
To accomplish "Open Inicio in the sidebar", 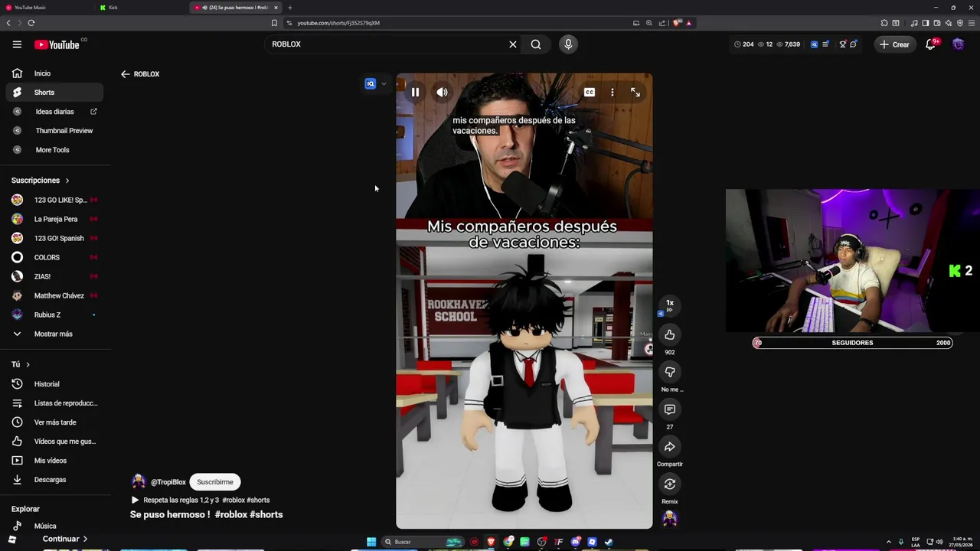I will pyautogui.click(x=54, y=73).
